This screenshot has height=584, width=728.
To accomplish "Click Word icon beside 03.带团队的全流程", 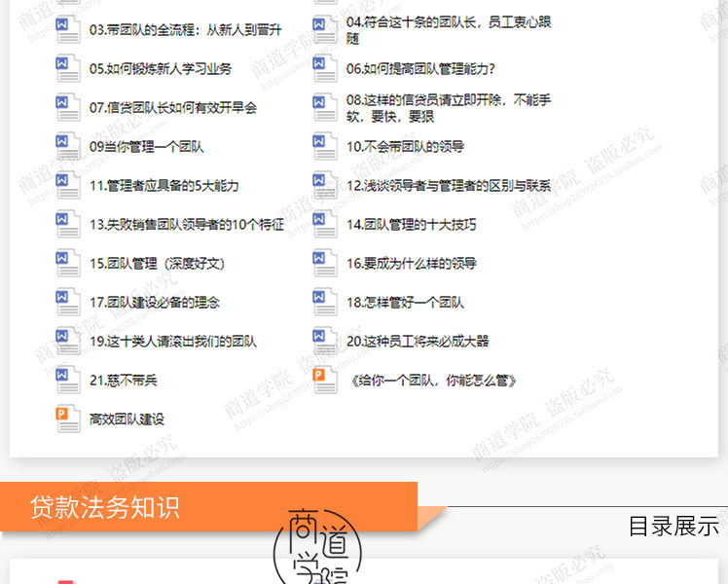I will click(68, 29).
